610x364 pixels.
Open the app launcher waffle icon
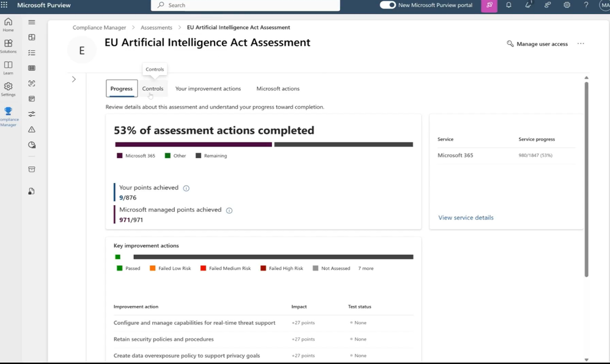5,5
